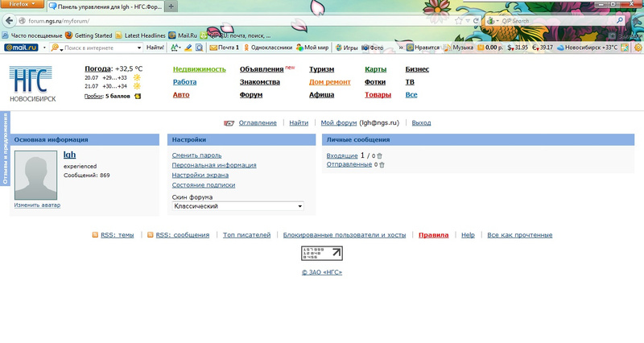This screenshot has width=644, height=343.
Task: Go to Работа section
Action: [184, 82]
